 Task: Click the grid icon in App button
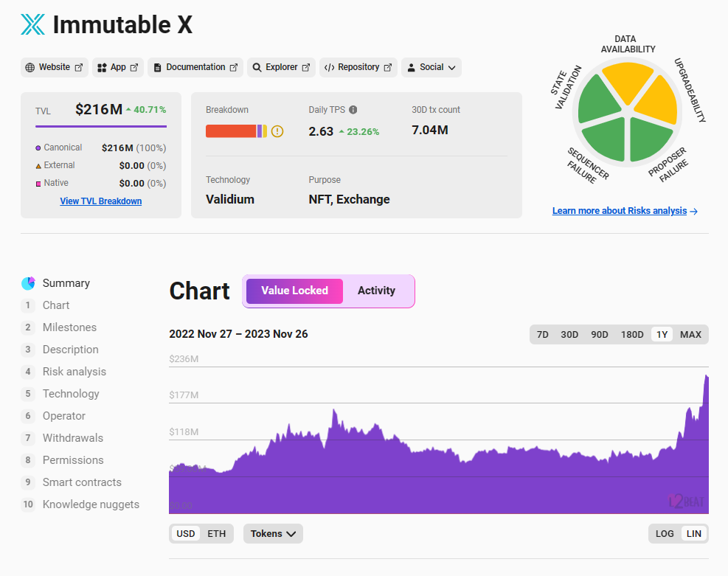[102, 68]
